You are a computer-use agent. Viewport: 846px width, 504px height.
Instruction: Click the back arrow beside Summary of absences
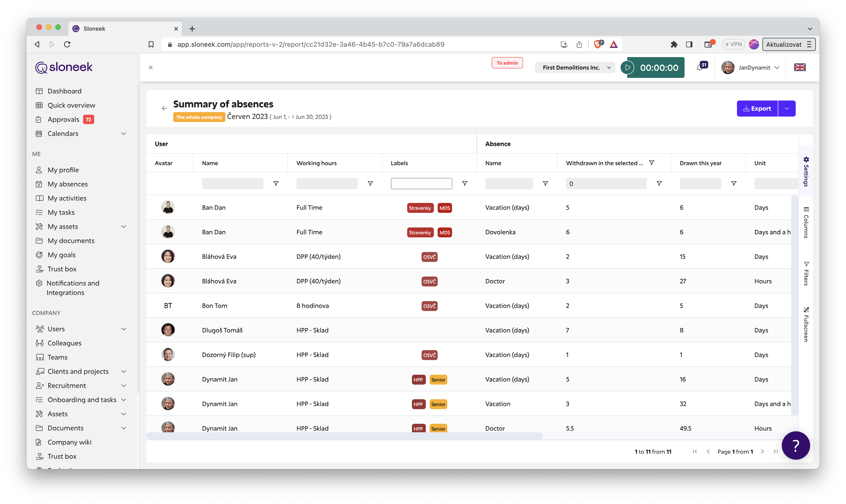165,108
